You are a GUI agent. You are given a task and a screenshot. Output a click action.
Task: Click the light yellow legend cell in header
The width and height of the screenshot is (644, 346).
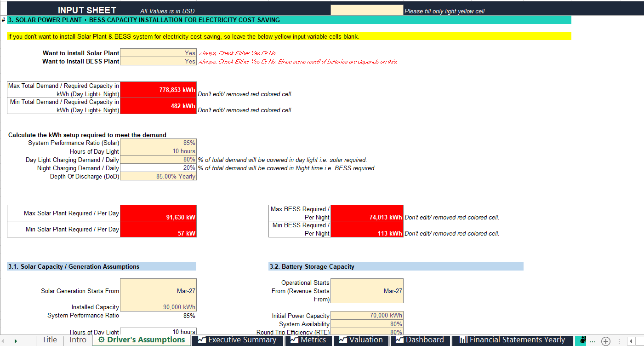click(x=367, y=10)
